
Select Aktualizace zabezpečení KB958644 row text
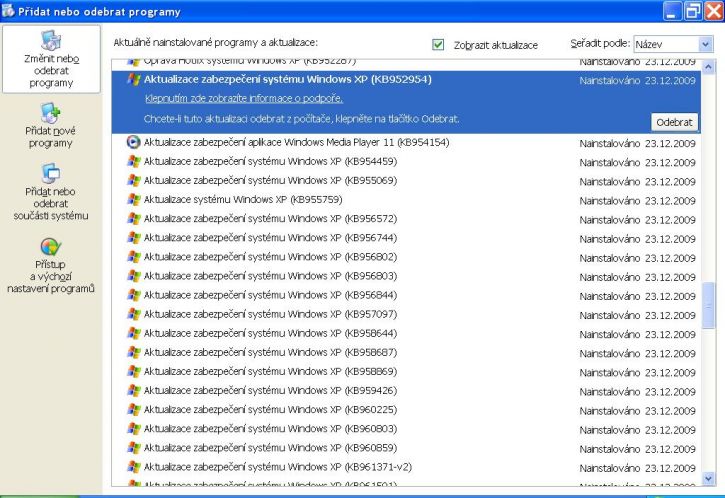click(x=270, y=333)
